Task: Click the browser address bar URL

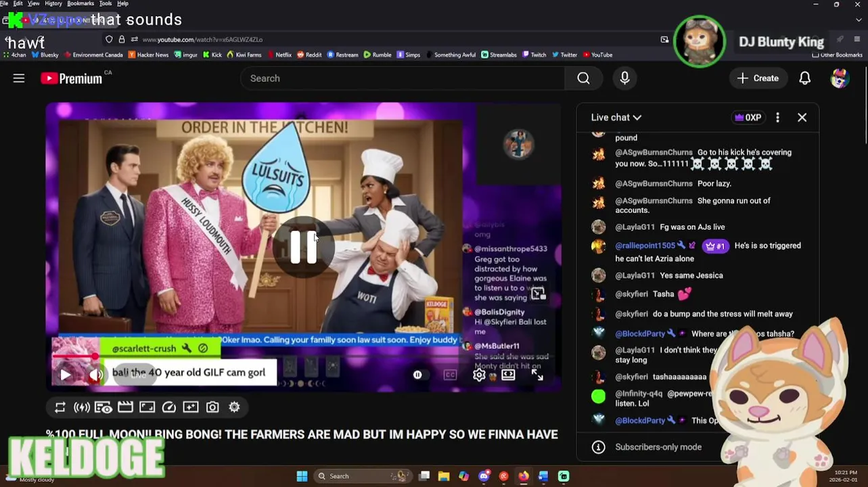Action: click(x=202, y=39)
